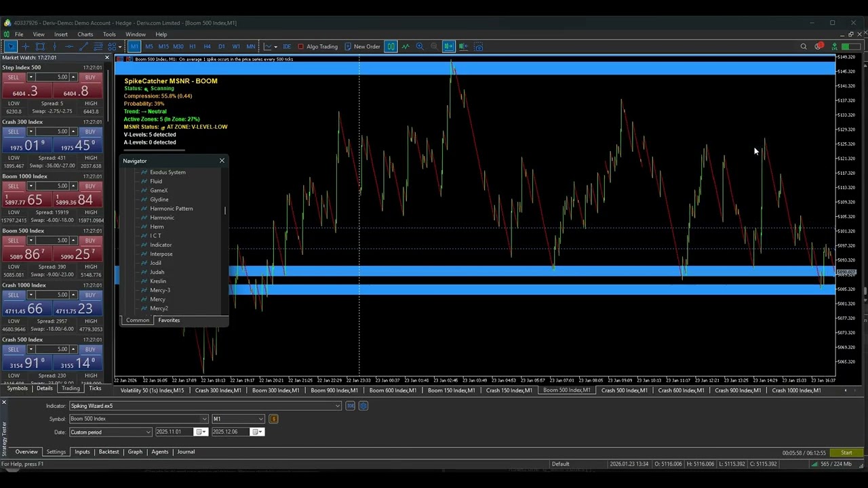The height and width of the screenshot is (488, 868).
Task: Click New Order in toolbar
Action: (362, 47)
